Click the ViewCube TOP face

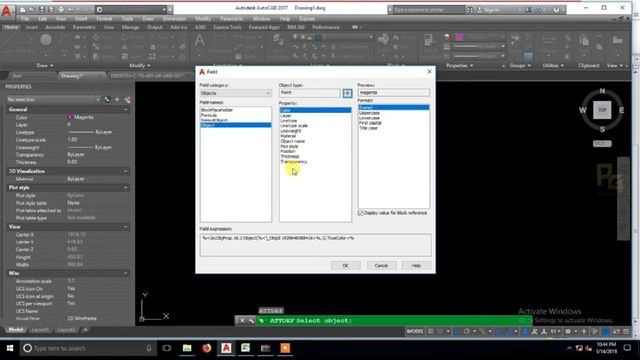[602, 110]
